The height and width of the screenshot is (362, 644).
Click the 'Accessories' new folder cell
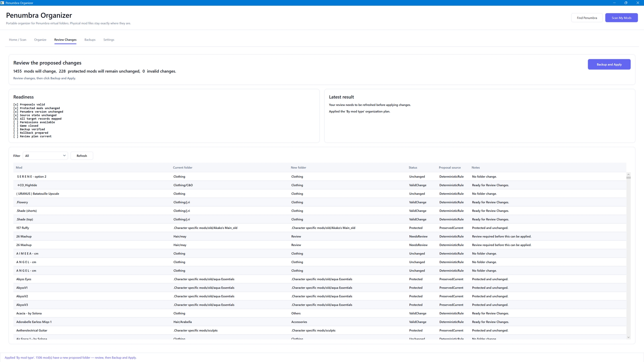pyautogui.click(x=299, y=322)
